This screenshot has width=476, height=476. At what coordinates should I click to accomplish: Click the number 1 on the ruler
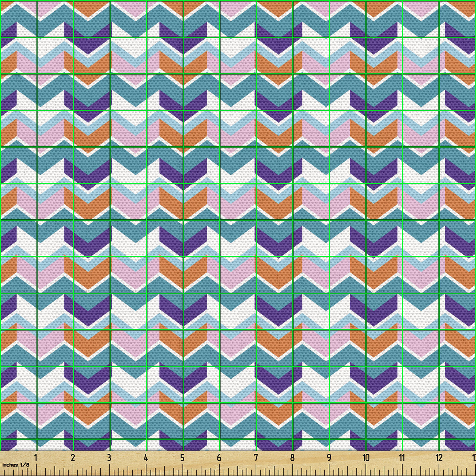point(36,458)
